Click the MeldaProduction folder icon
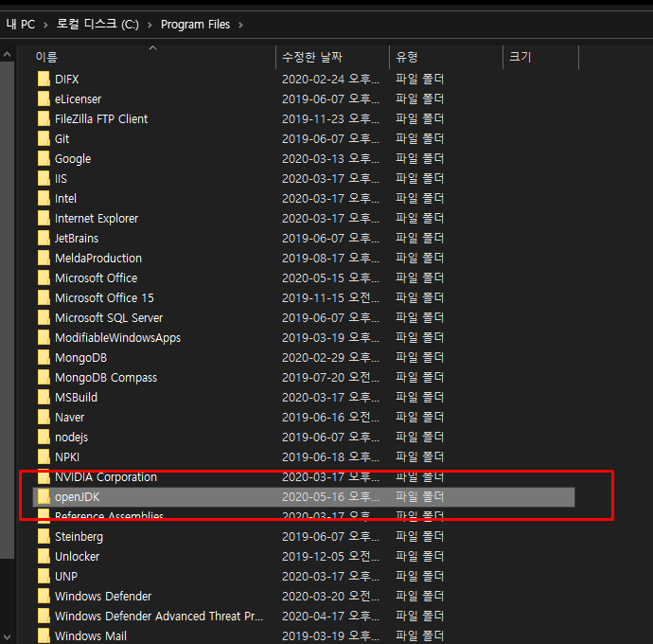Image resolution: width=653 pixels, height=644 pixels. tap(44, 258)
